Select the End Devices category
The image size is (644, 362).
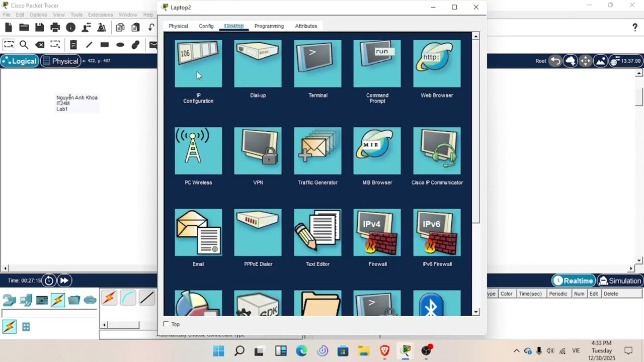tap(26, 300)
